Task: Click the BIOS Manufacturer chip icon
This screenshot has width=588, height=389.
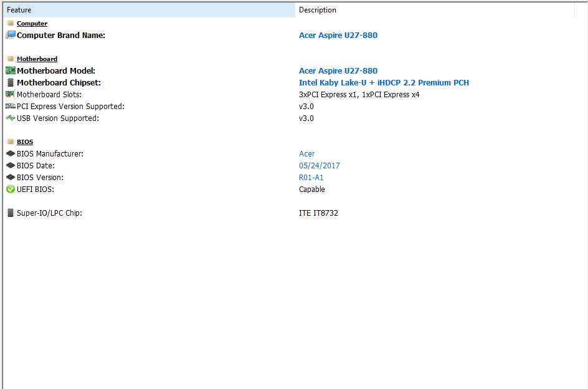Action: (11, 153)
